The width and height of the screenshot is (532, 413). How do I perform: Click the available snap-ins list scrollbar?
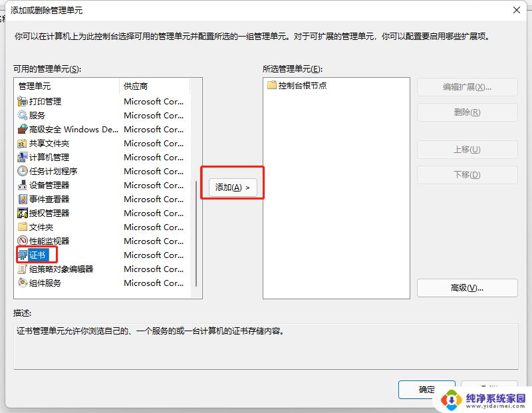[196, 234]
